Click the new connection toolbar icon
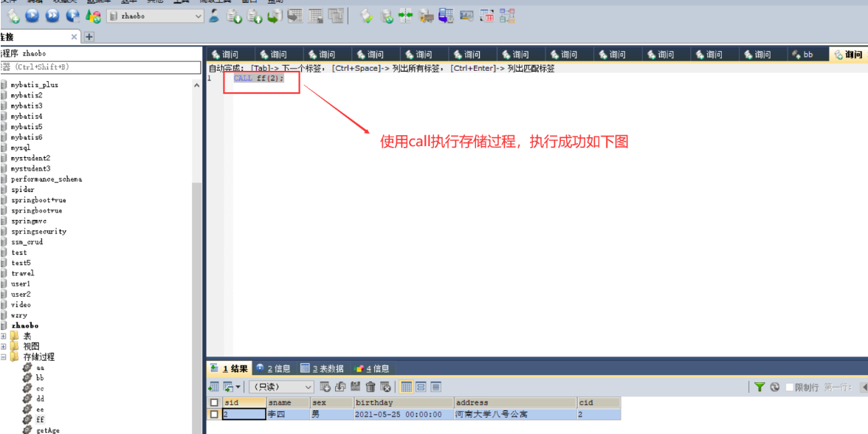Viewport: 868px width, 434px height. click(13, 16)
